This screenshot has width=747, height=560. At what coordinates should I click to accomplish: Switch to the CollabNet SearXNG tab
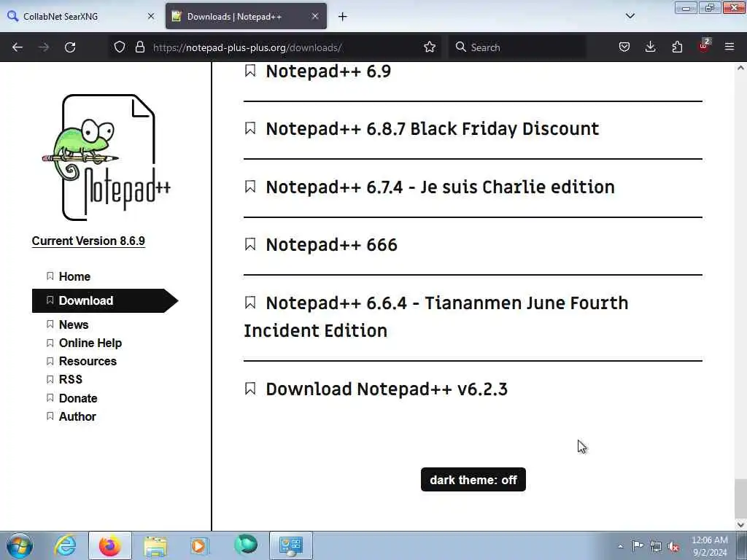81,16
